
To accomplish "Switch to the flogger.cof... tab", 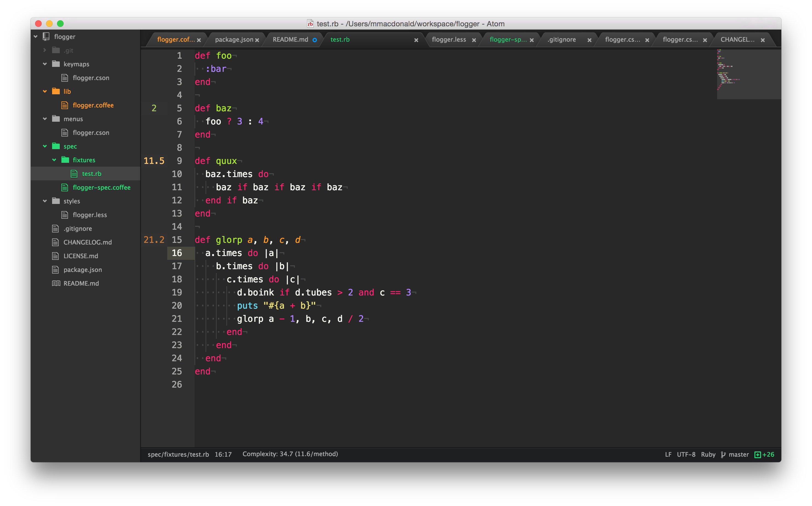I will [x=175, y=39].
